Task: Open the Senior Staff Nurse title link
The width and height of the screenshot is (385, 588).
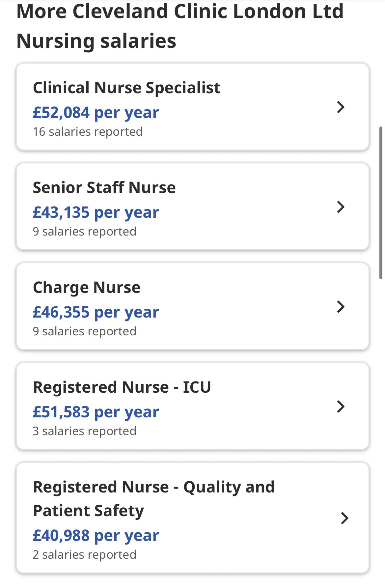Action: pyautogui.click(x=104, y=187)
